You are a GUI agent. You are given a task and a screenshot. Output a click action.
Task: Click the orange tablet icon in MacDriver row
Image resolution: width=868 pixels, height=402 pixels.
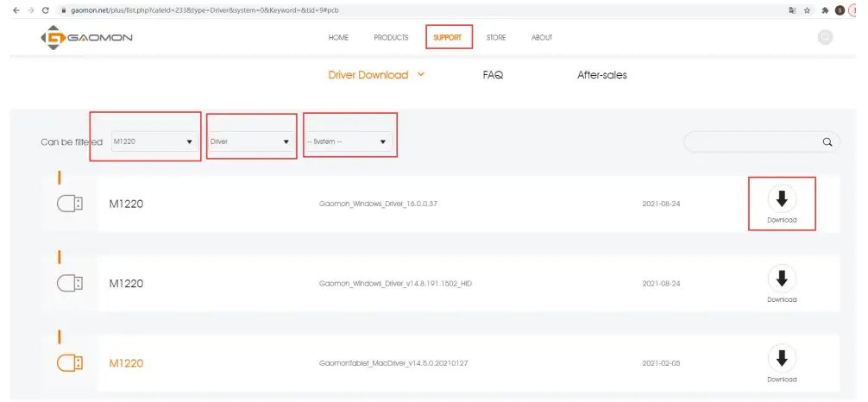(70, 363)
